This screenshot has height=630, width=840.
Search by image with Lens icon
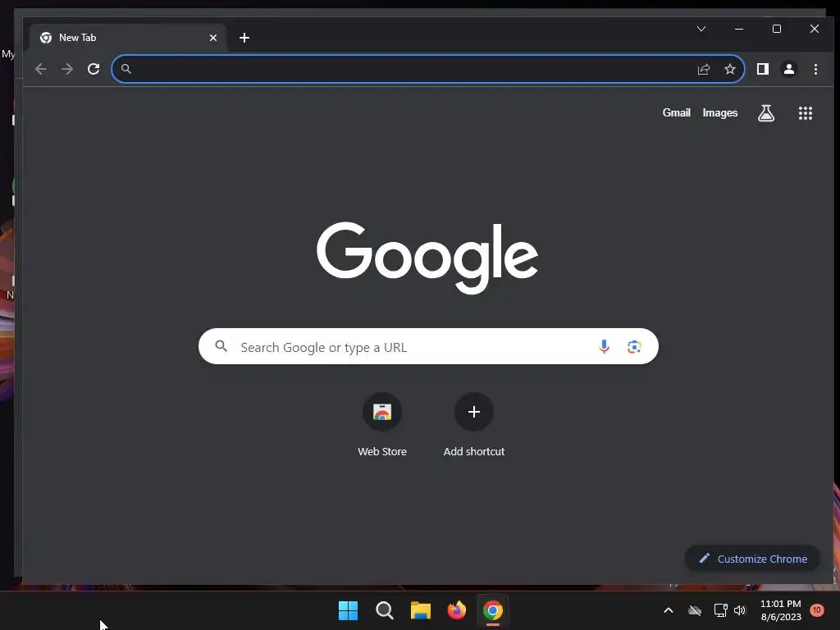click(x=634, y=347)
